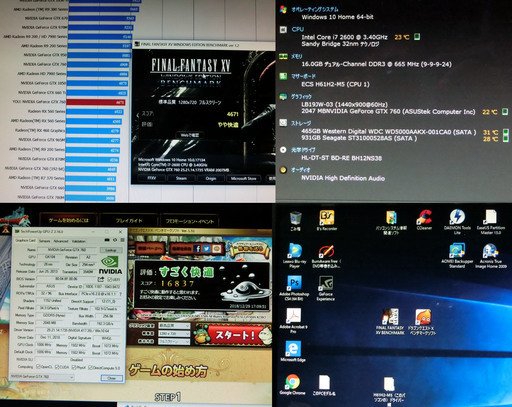Open the CCleaner desktop icon
This screenshot has width=512, height=407.
click(424, 220)
